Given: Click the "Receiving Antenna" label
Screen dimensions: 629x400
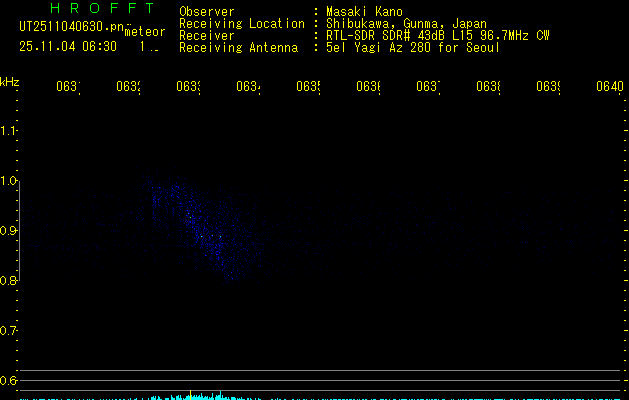Looking at the screenshot, I should [x=239, y=48].
